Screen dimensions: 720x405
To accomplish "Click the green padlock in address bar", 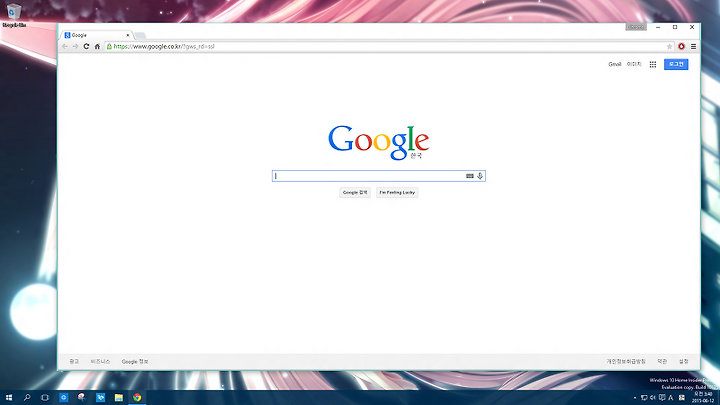I will tap(109, 46).
